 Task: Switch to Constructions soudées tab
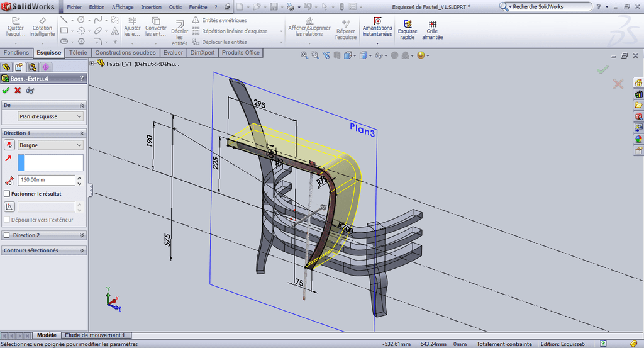coord(125,53)
